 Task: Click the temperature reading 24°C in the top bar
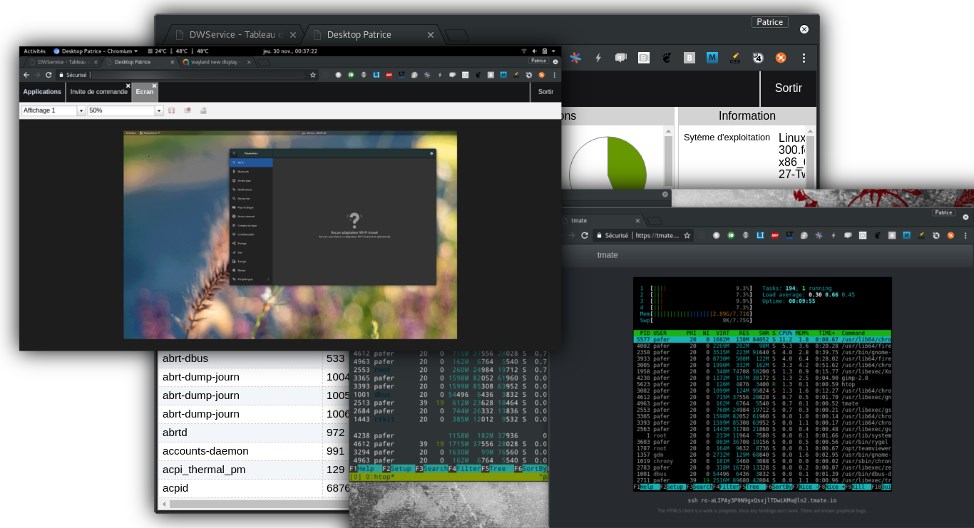161,51
